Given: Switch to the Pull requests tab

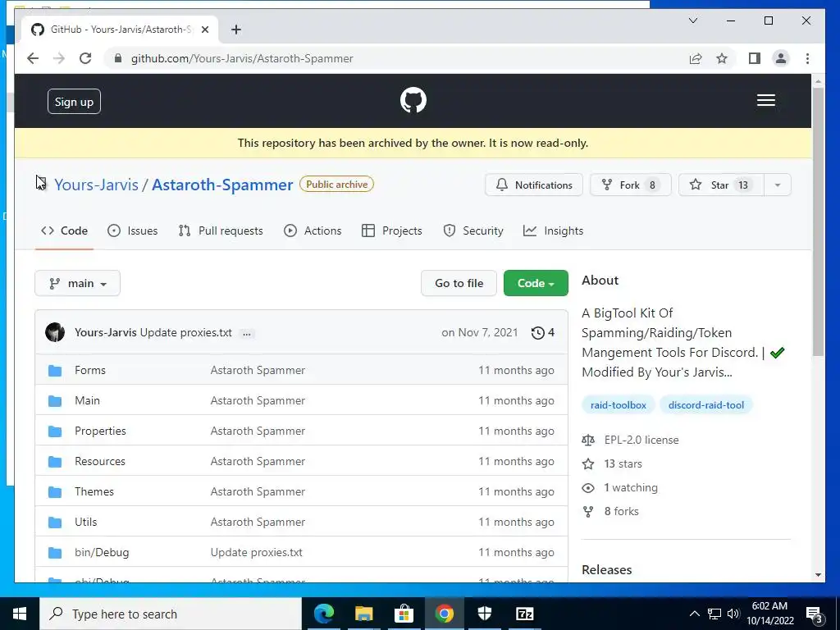Looking at the screenshot, I should 221,231.
